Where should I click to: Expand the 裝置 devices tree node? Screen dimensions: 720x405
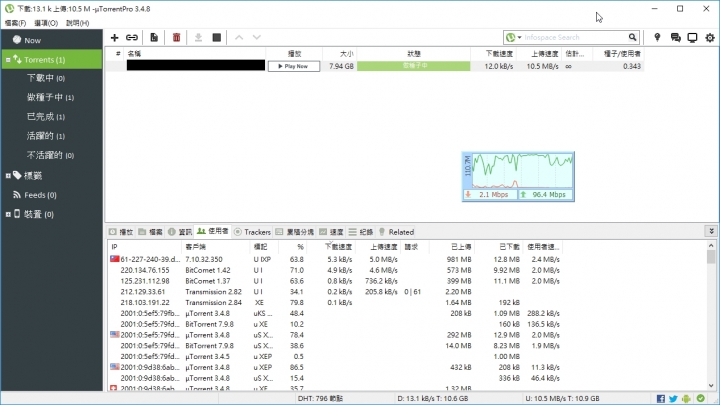(6, 214)
